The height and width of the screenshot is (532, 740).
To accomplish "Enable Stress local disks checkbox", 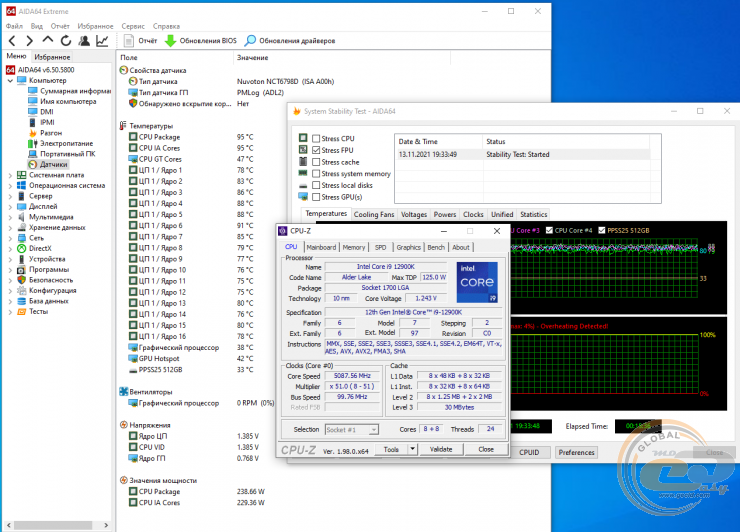I will (316, 185).
